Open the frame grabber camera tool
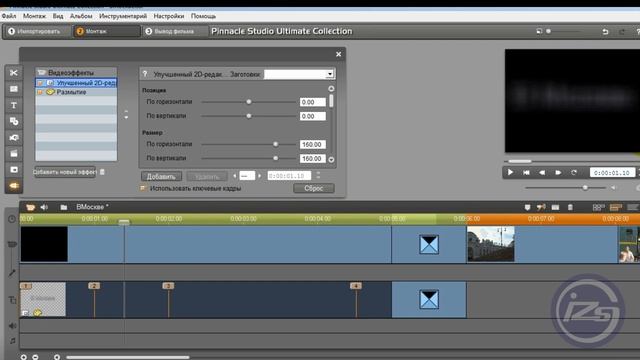 click(x=13, y=138)
